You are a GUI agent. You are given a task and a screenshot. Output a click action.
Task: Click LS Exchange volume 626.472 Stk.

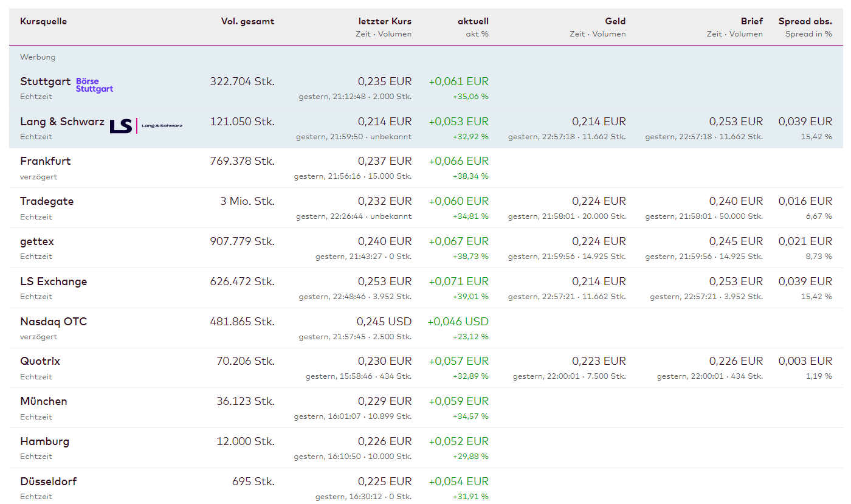(x=242, y=281)
